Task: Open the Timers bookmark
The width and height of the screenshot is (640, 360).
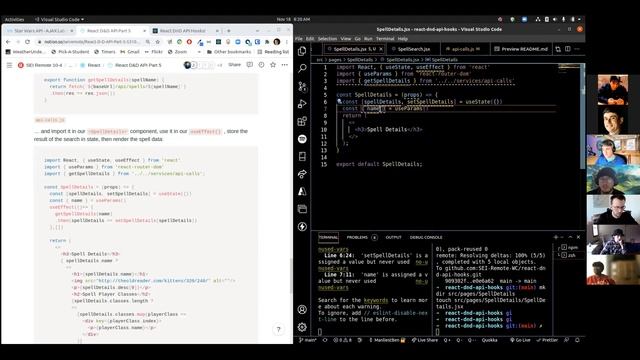Action: click(104, 52)
